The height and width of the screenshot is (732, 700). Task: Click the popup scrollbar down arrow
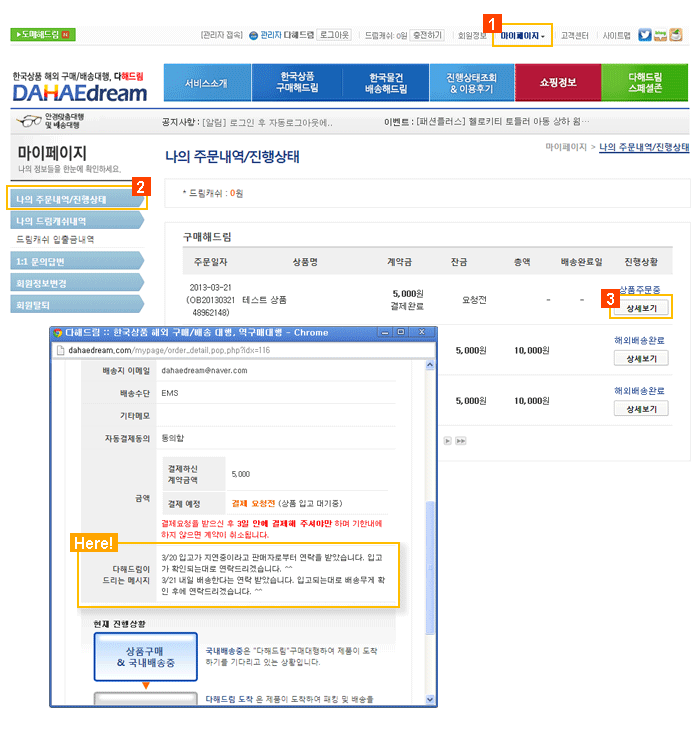tap(430, 699)
